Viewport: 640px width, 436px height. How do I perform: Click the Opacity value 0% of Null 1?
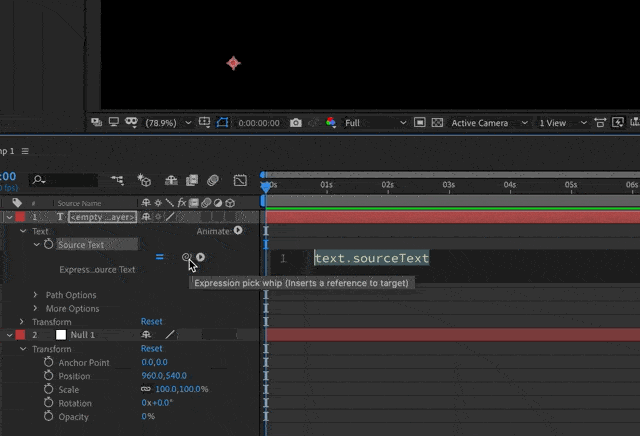pos(148,416)
